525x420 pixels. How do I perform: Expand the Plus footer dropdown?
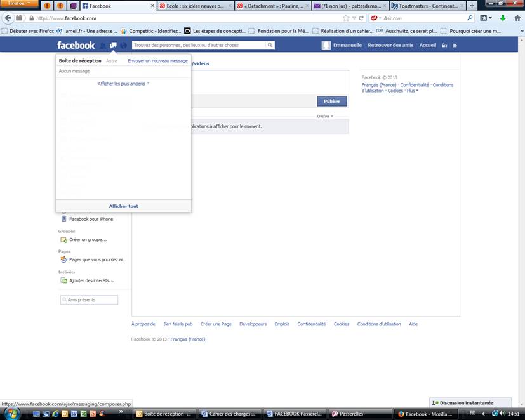click(x=413, y=91)
